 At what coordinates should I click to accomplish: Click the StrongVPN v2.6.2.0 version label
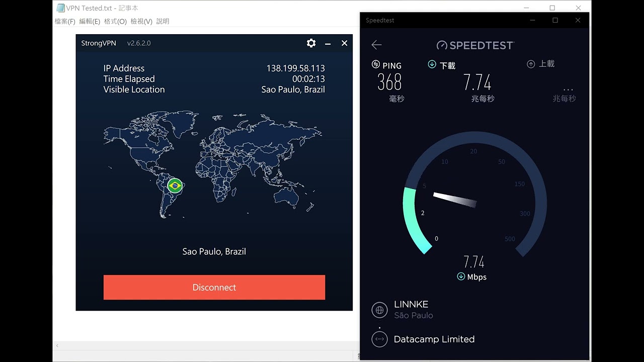(139, 43)
